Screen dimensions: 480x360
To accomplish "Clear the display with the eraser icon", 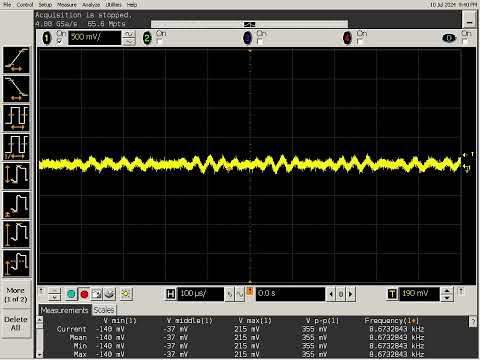I will [109, 294].
